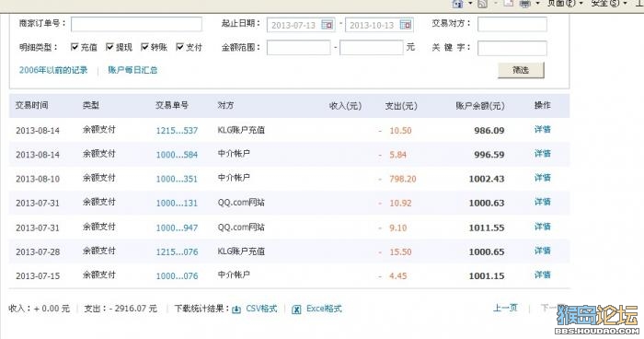Open transaction number 1215...537

[x=177, y=131]
